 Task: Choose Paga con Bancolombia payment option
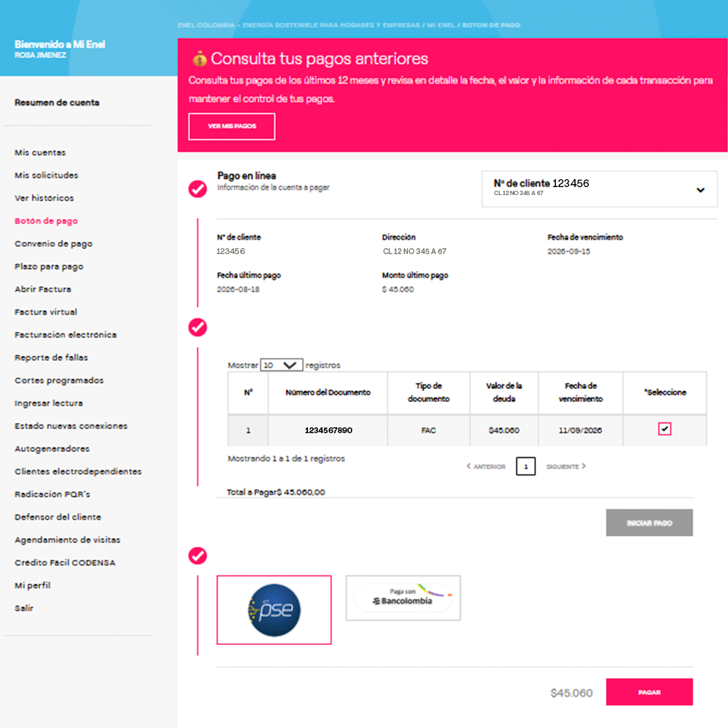pos(403,598)
